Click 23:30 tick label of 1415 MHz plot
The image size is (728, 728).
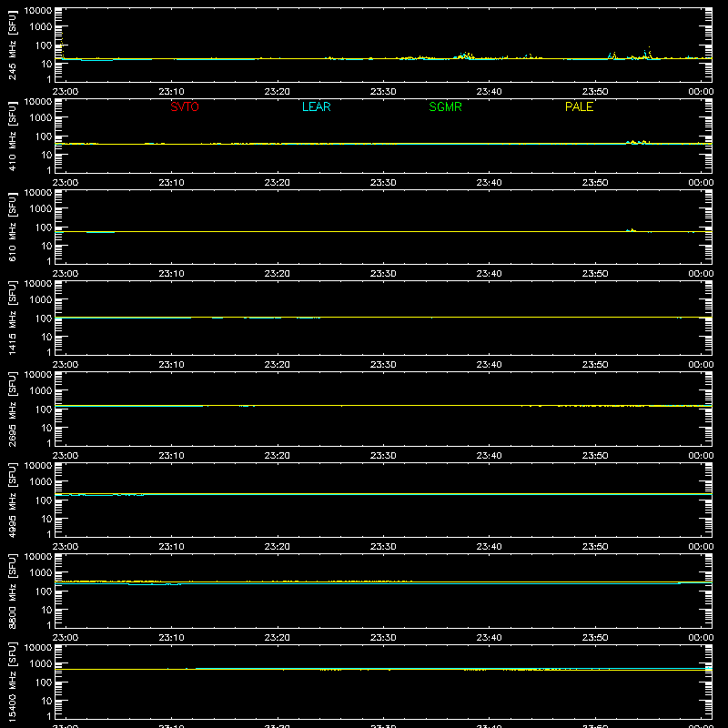383,365
